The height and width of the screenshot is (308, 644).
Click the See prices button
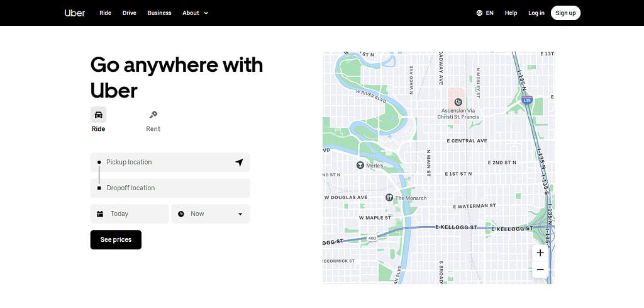[116, 239]
